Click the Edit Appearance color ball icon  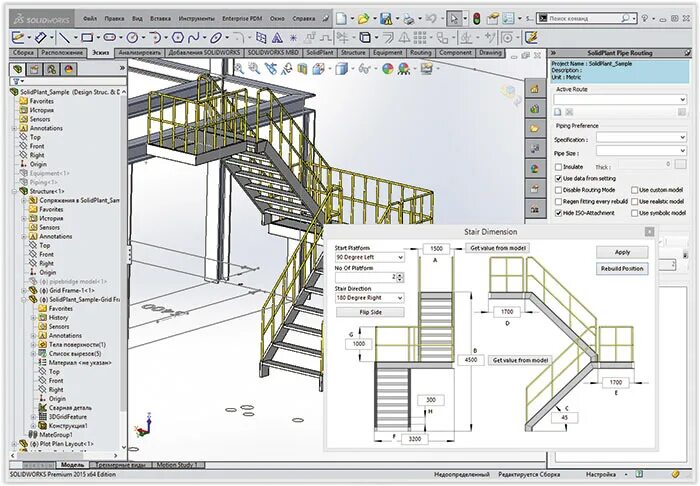pos(388,69)
